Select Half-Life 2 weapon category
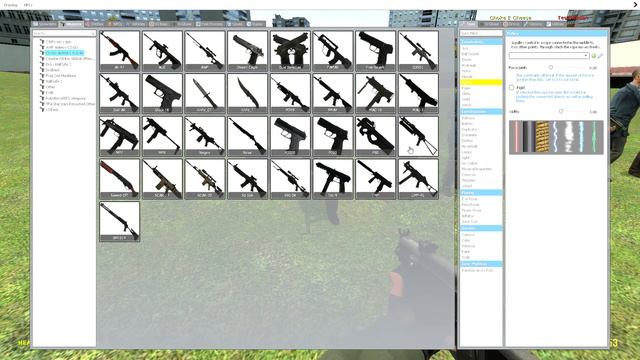Image resolution: width=640 pixels, height=360 pixels. (x=54, y=81)
